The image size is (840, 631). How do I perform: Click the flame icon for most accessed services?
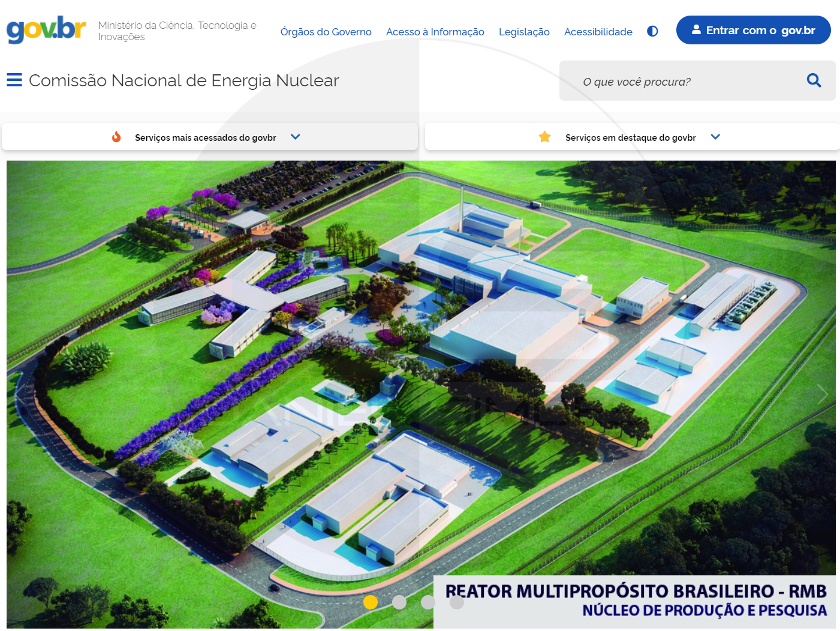116,137
